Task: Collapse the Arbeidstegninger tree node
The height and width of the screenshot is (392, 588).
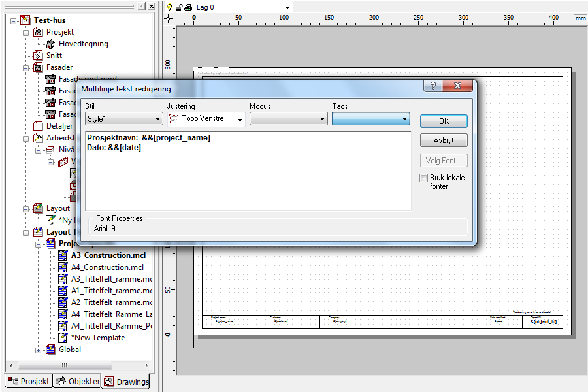Action: [x=26, y=138]
